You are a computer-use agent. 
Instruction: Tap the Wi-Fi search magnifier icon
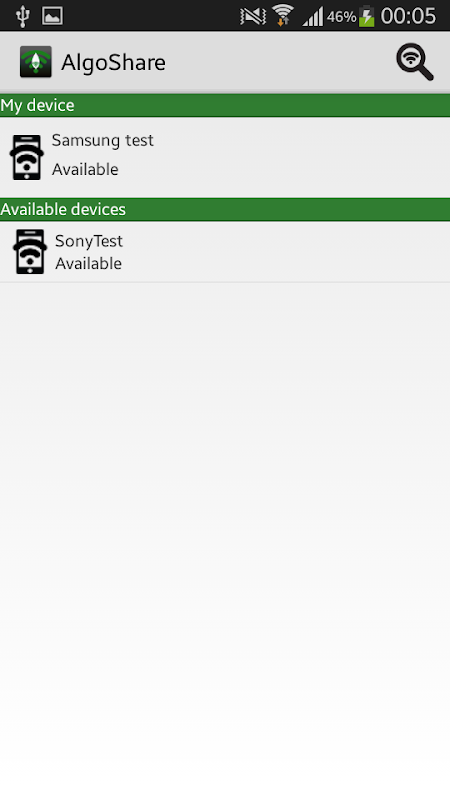pyautogui.click(x=414, y=62)
